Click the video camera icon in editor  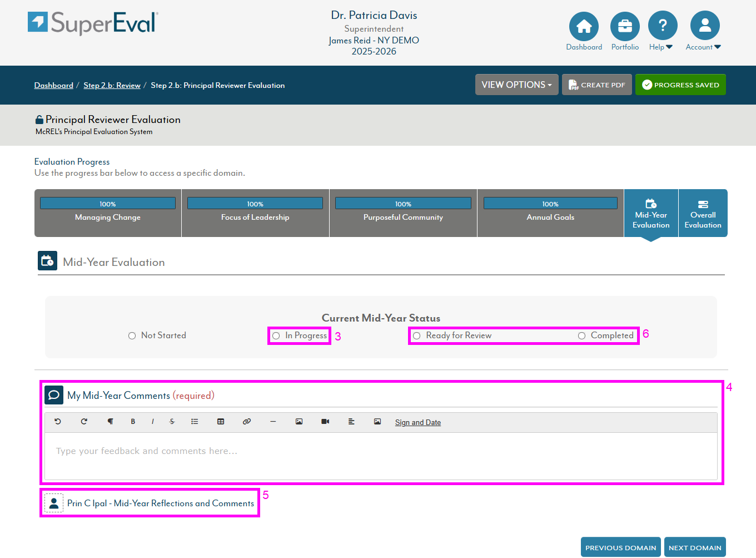(325, 422)
